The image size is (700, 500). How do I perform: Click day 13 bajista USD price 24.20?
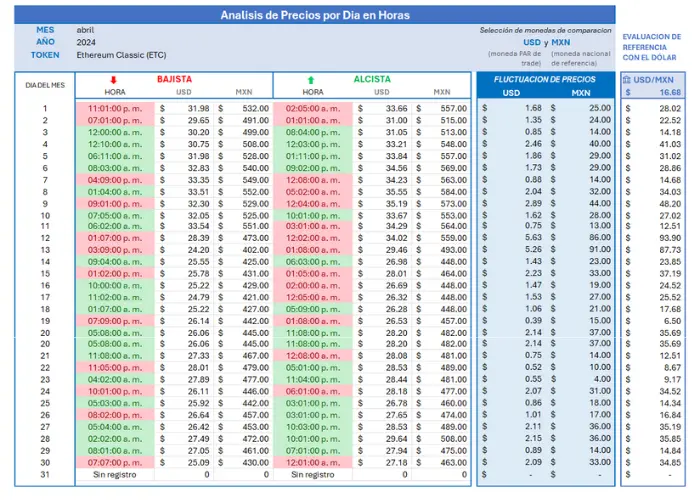(198, 250)
